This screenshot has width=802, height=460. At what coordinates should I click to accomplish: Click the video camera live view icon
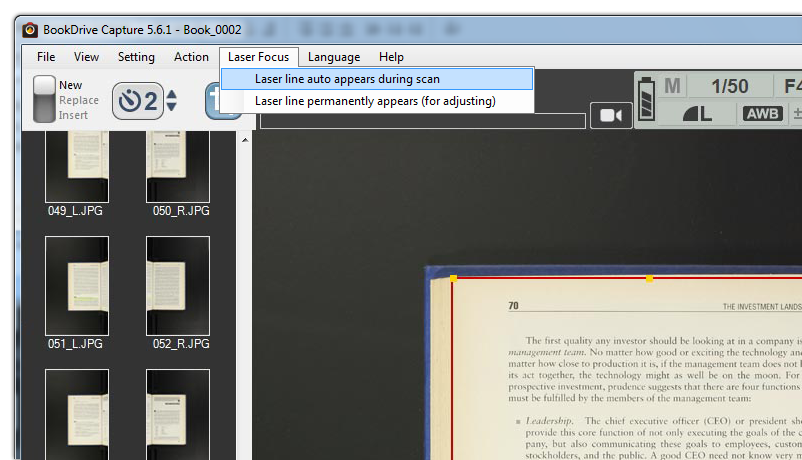pyautogui.click(x=611, y=116)
